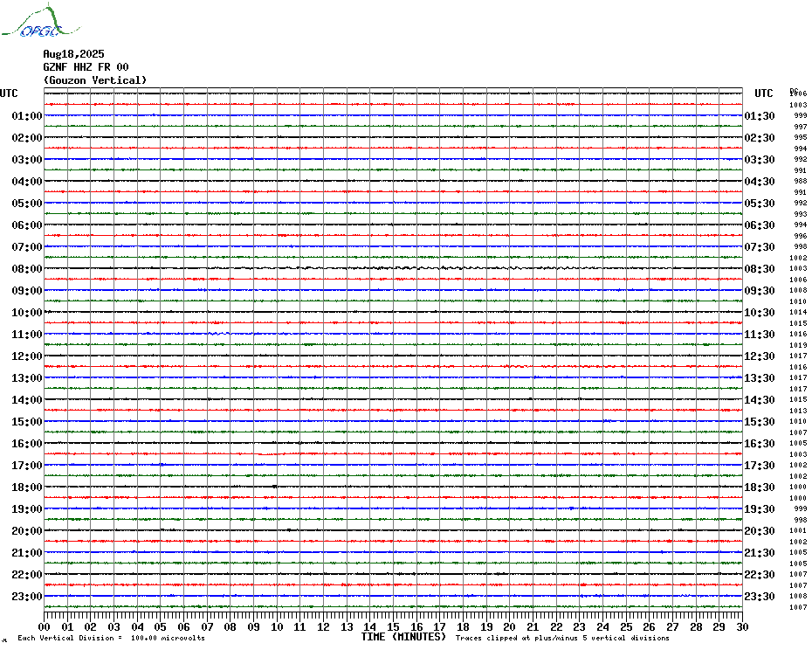The height and width of the screenshot is (650, 812).
Task: Click the minute 00 axis label
Action: [44, 627]
